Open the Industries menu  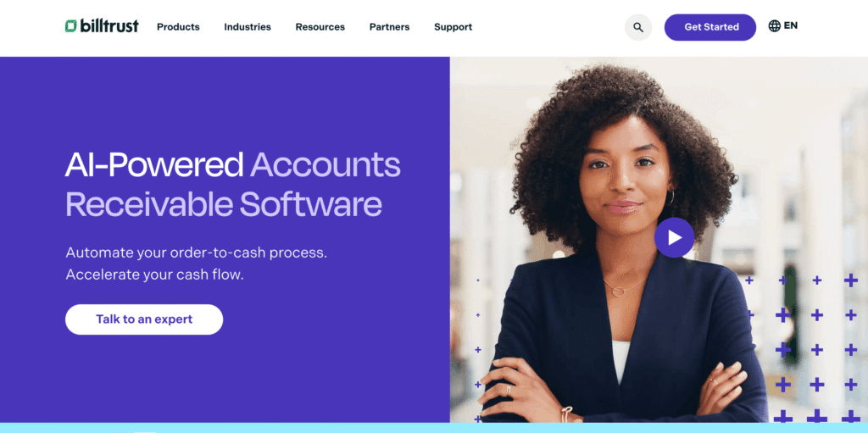248,26
